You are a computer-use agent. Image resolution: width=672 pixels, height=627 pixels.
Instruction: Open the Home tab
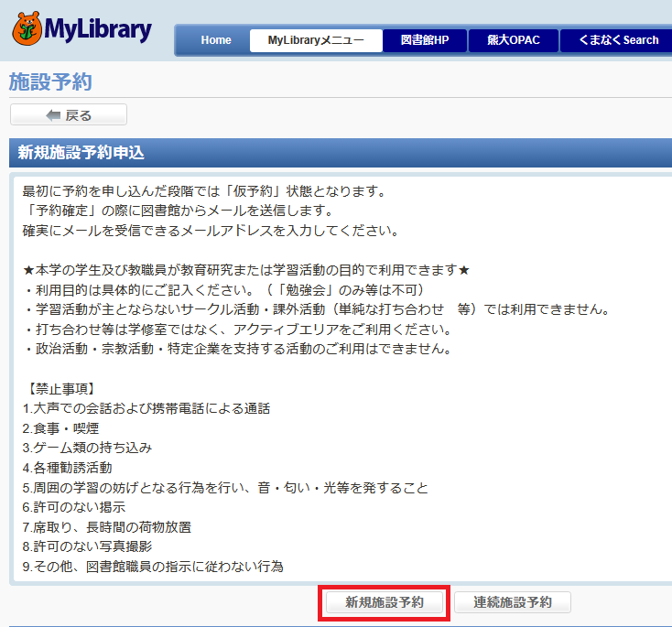pyautogui.click(x=216, y=40)
